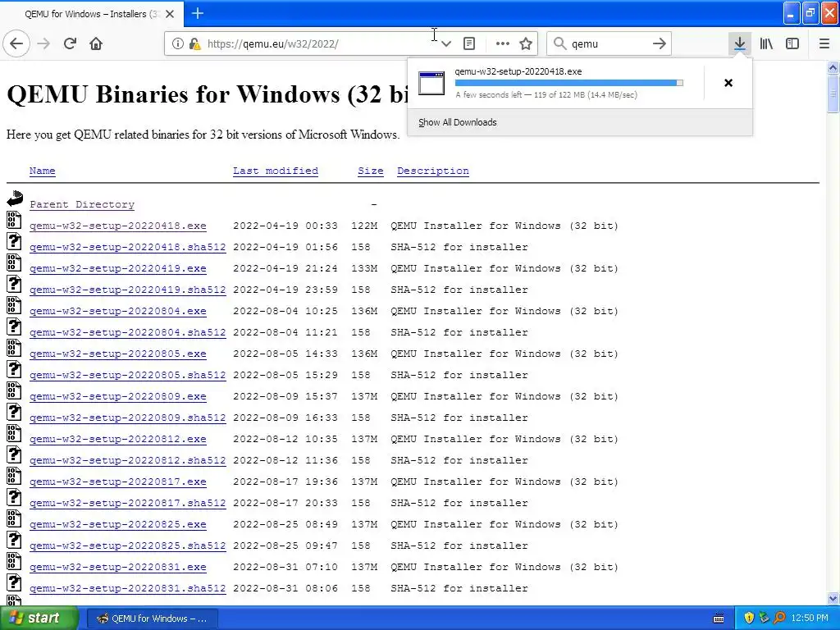Click unknown file icon for 20220831.sha512
Viewport: 840px width, 630px height.
pos(14,582)
